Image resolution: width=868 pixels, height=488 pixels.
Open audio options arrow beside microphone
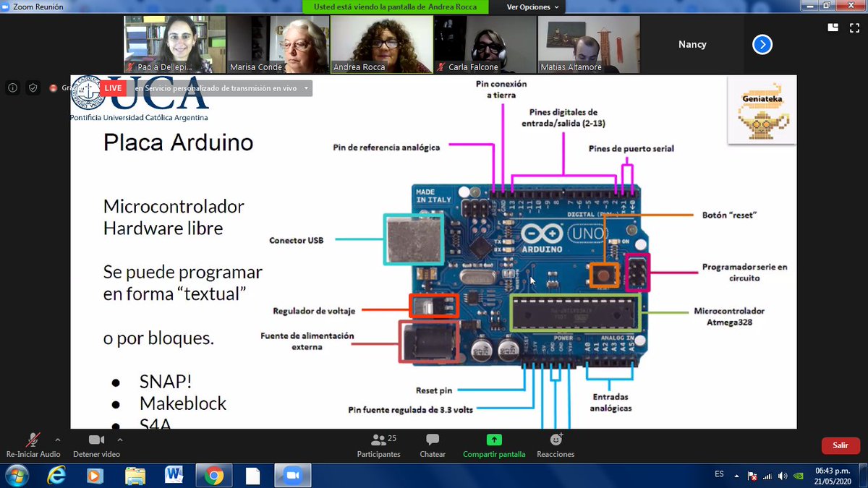[x=57, y=440]
